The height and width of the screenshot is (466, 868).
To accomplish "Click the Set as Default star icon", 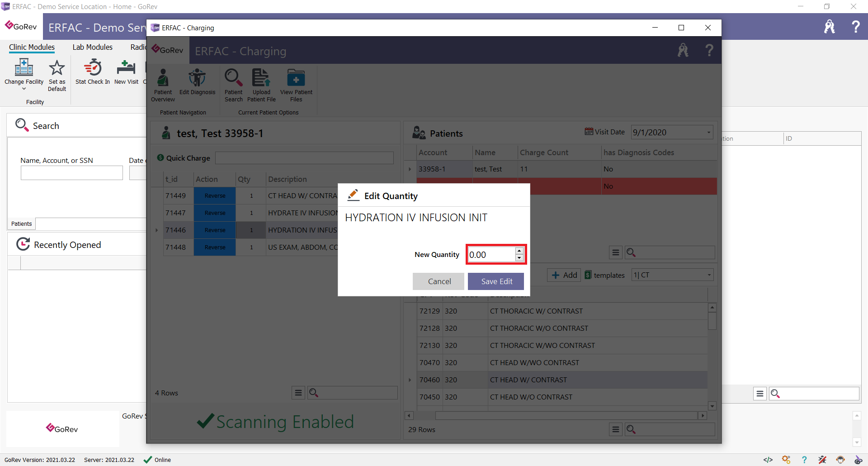I will pyautogui.click(x=57, y=67).
